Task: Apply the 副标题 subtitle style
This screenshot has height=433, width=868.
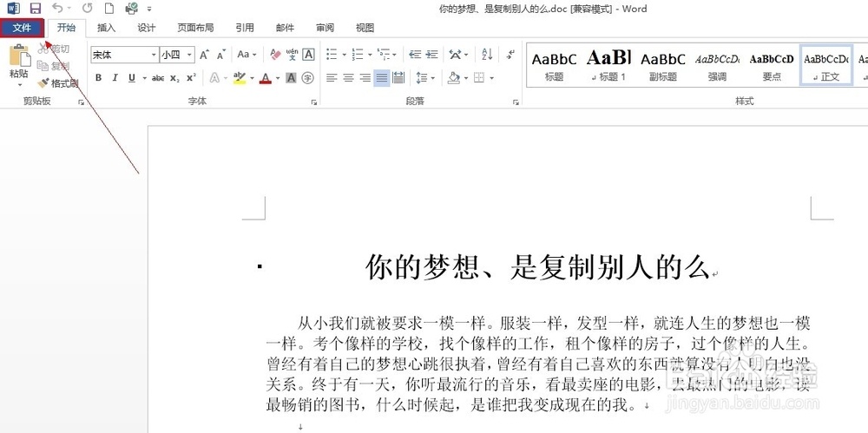Action: pos(662,65)
